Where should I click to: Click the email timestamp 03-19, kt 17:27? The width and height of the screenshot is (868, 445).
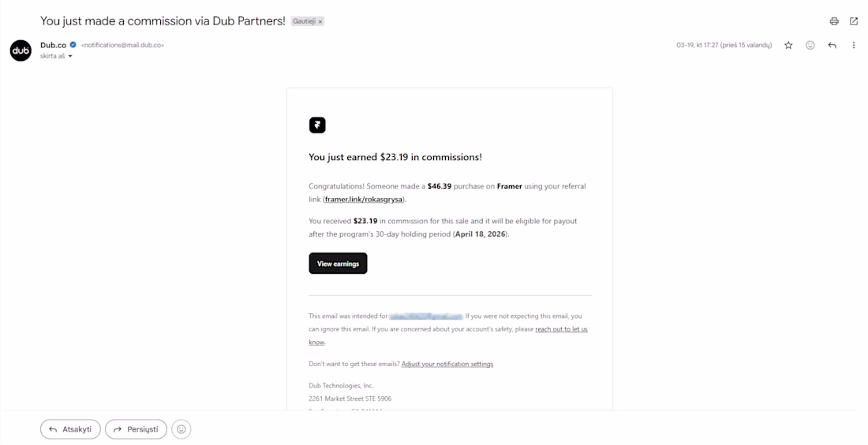pos(724,46)
